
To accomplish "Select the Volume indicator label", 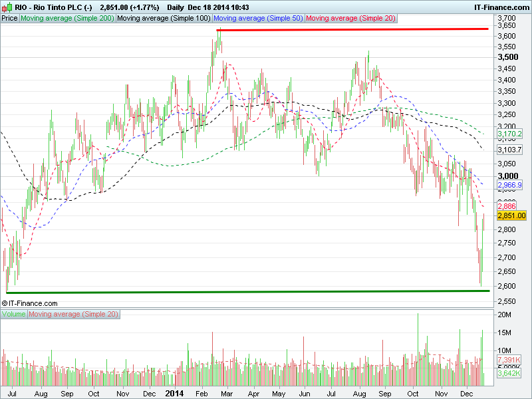I will [14, 314].
